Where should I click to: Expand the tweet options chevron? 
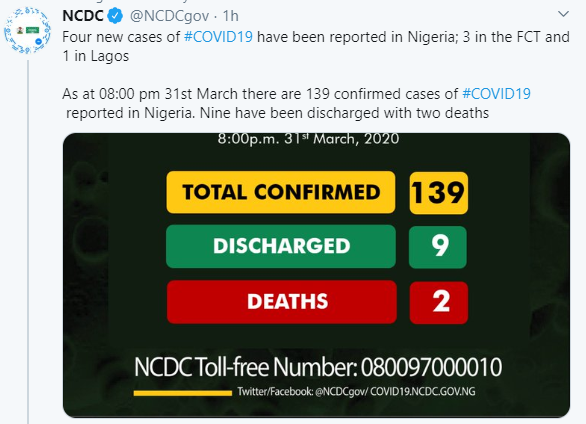[563, 14]
